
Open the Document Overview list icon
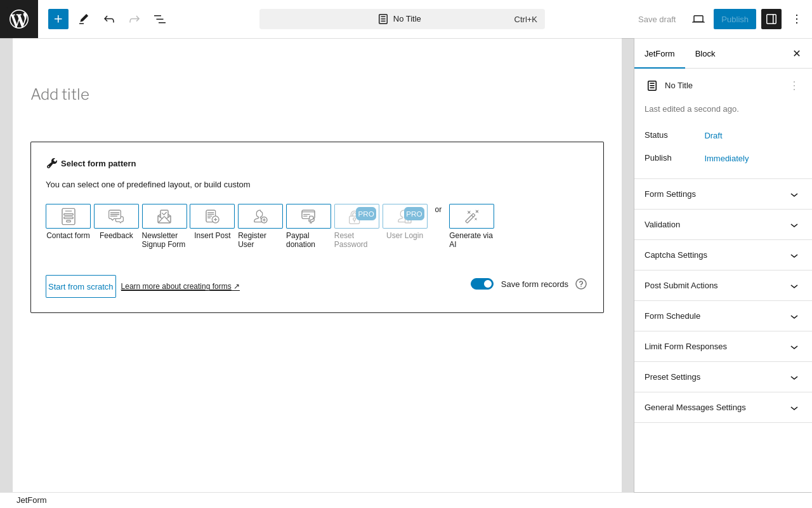pos(160,19)
